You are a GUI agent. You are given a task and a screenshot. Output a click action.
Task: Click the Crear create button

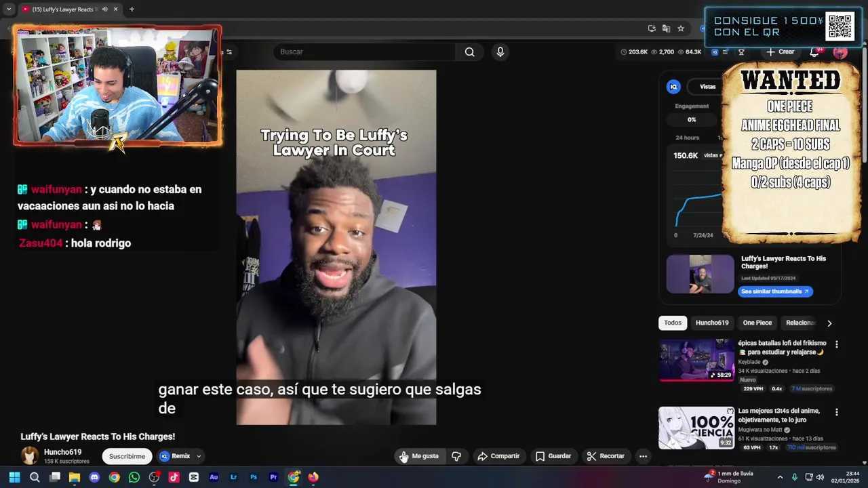[x=780, y=52]
